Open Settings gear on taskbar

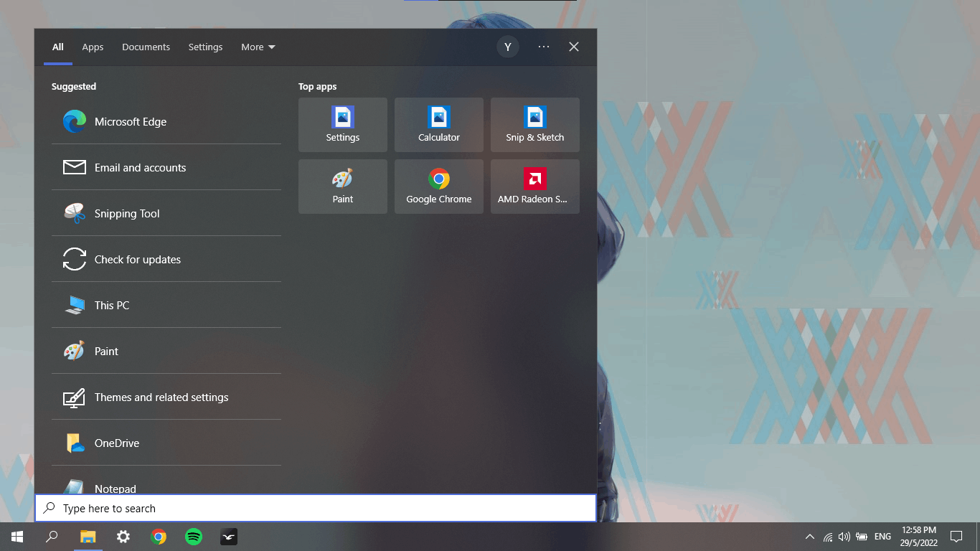pos(123,537)
